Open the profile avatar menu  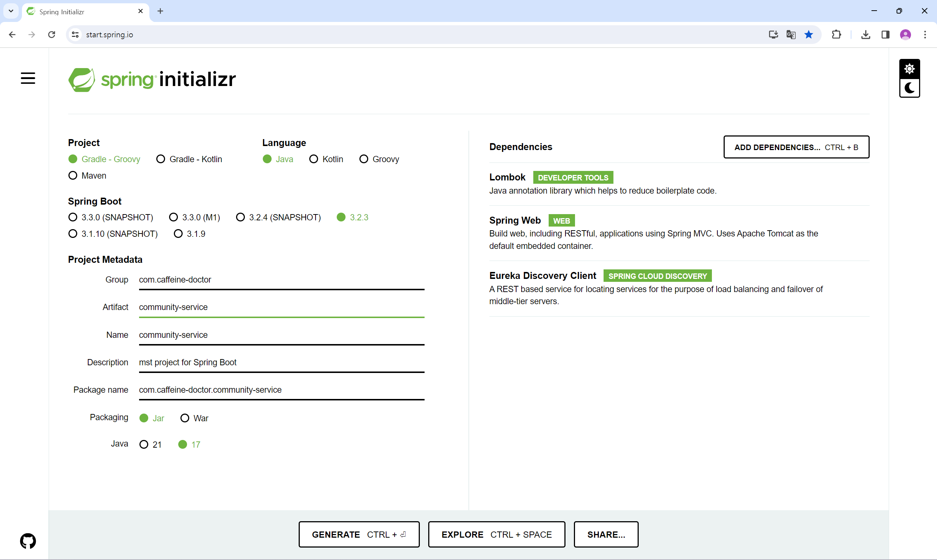click(x=905, y=35)
